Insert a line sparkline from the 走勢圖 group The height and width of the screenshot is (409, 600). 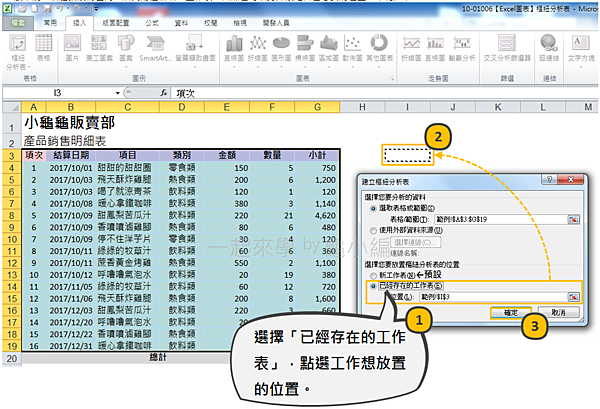[411, 47]
